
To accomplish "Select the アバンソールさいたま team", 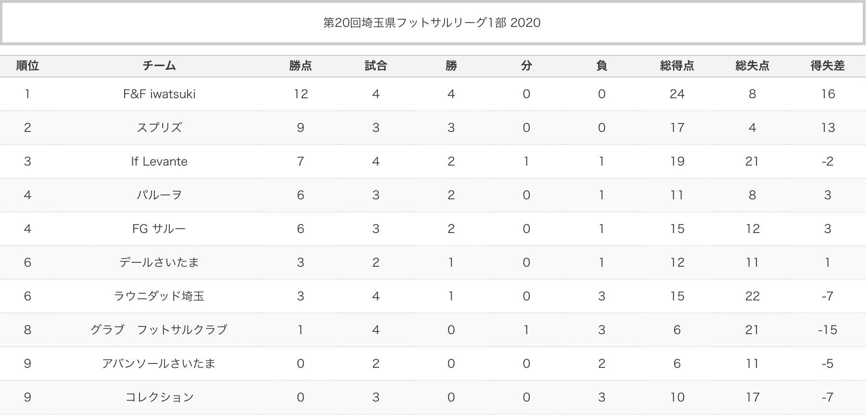I will (159, 364).
